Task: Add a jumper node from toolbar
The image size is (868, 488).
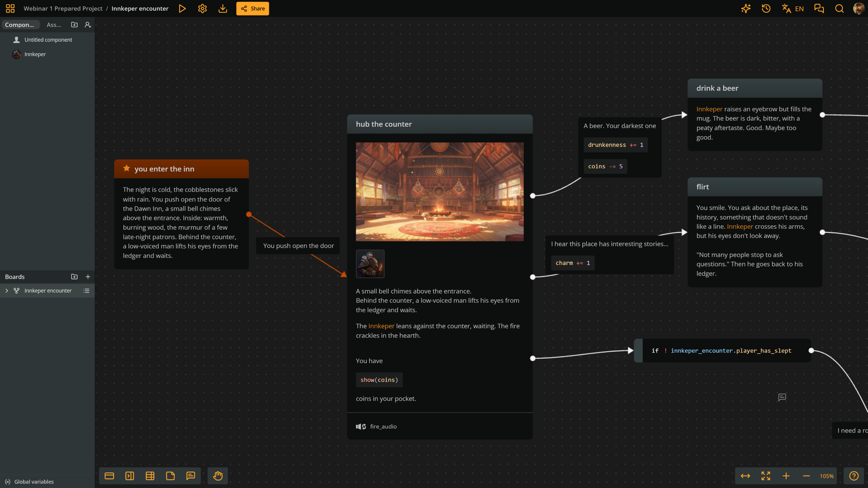Action: point(130,476)
